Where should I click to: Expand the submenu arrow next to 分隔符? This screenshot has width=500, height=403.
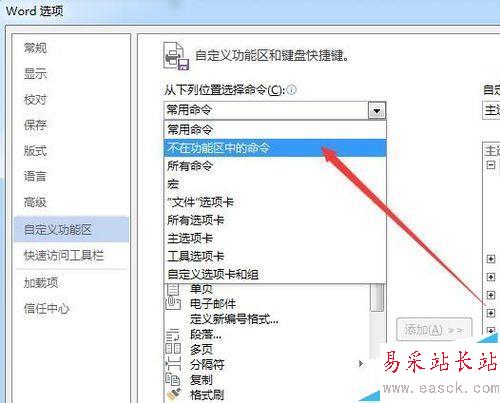[361, 364]
